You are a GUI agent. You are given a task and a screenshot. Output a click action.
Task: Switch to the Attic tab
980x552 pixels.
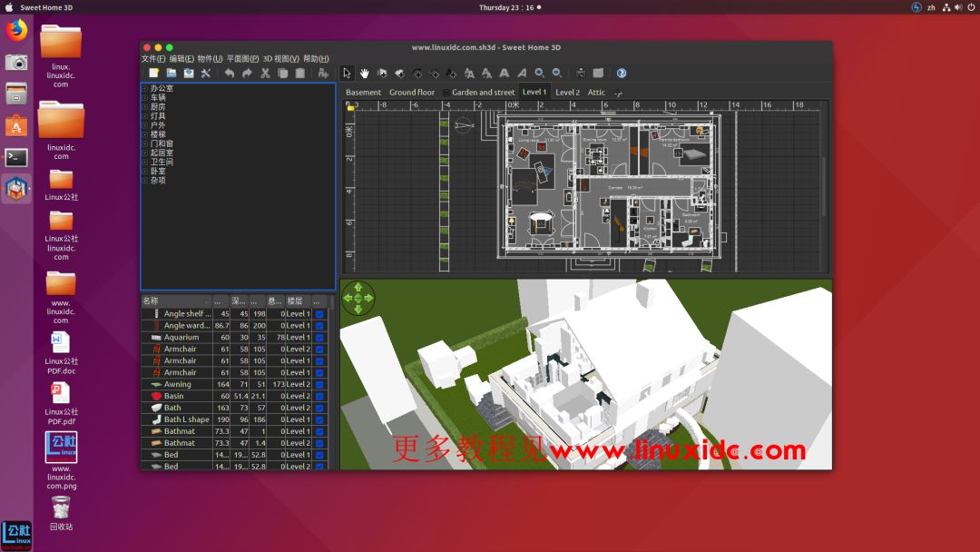(x=596, y=93)
